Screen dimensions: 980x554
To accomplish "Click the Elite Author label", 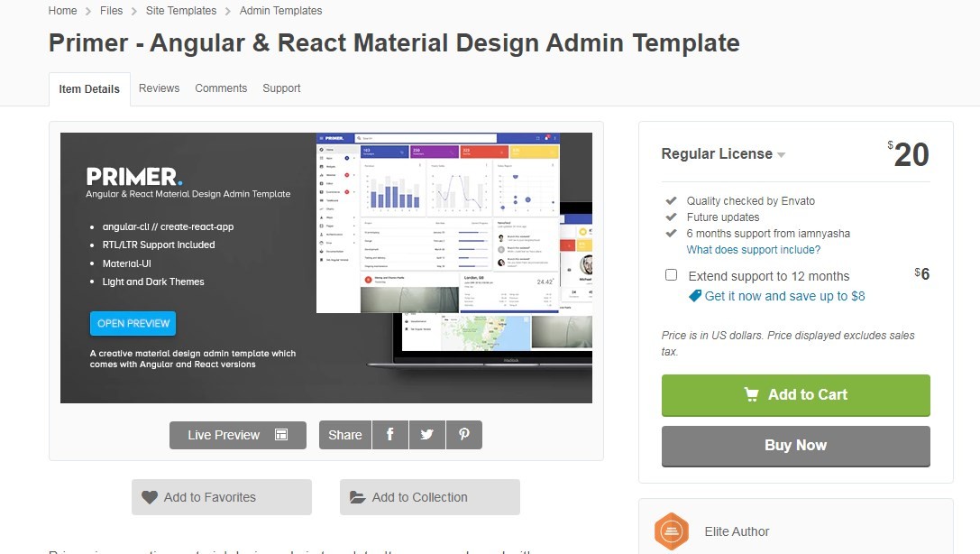I will [737, 531].
